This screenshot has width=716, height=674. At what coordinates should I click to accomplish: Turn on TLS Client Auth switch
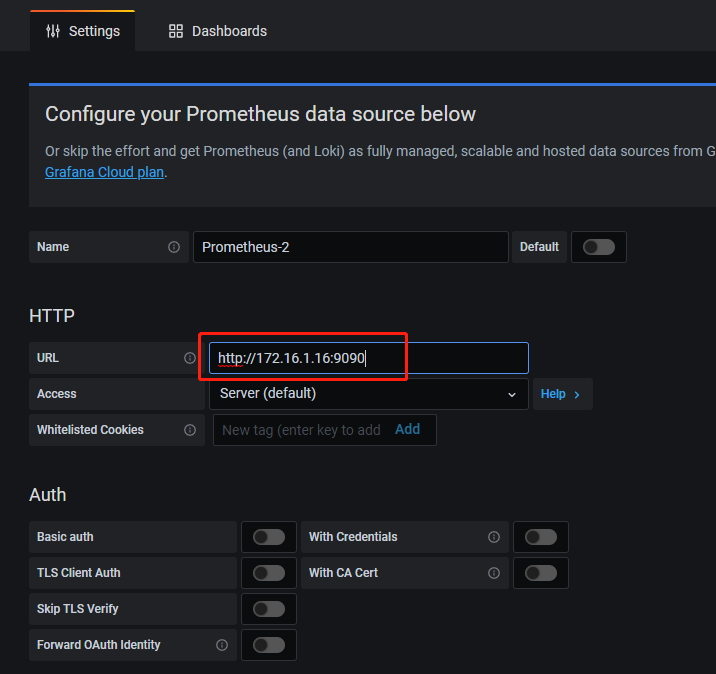tap(268, 573)
